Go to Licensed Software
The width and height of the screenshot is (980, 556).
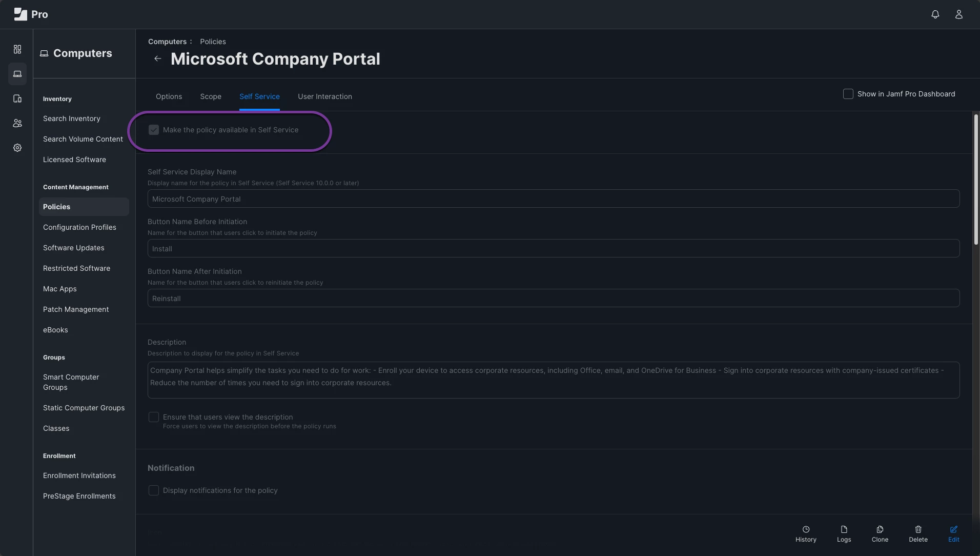pos(74,160)
